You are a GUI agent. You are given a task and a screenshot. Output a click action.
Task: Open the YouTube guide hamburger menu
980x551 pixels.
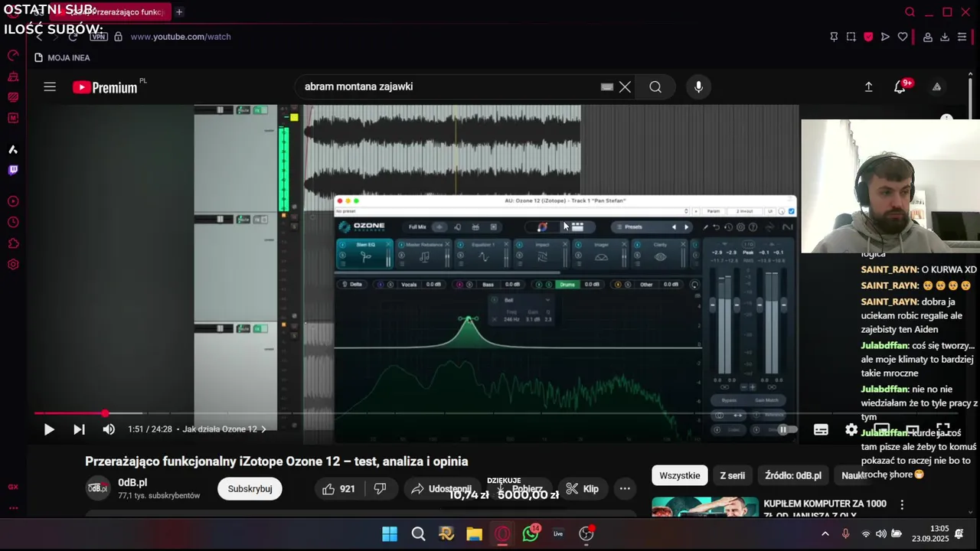pyautogui.click(x=50, y=87)
